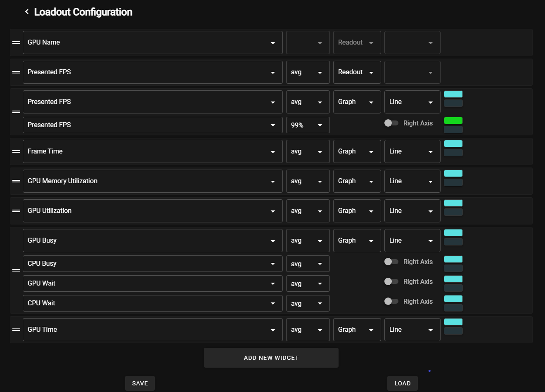Pick the green line color for Presented FPS 99%
Screen dimensions: 545x392
coord(453,120)
